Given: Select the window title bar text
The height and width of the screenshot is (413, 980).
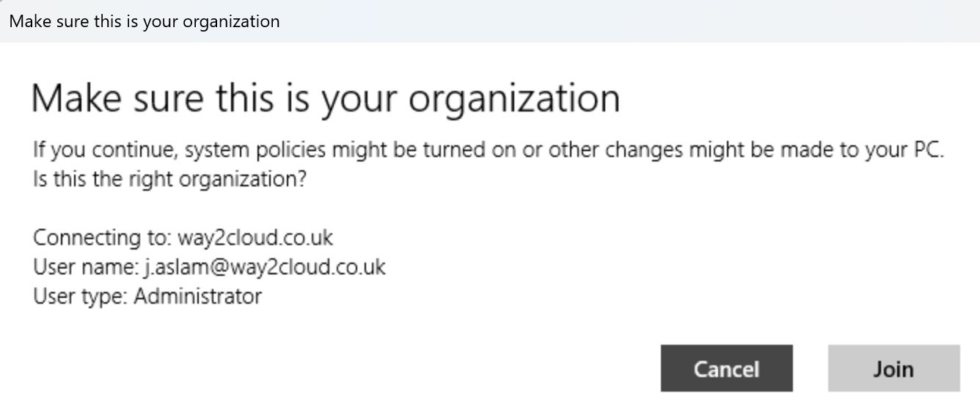Looking at the screenshot, I should [145, 21].
